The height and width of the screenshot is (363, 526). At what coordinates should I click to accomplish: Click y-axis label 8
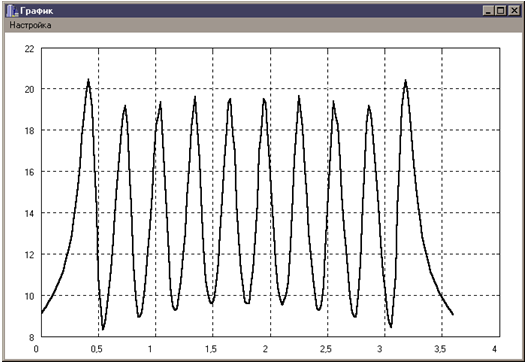[x=32, y=338]
